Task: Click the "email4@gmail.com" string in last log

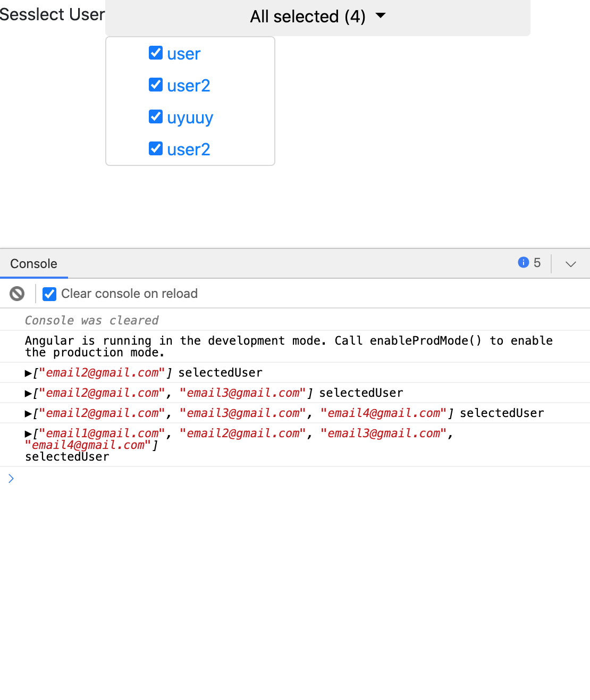Action: [x=88, y=445]
